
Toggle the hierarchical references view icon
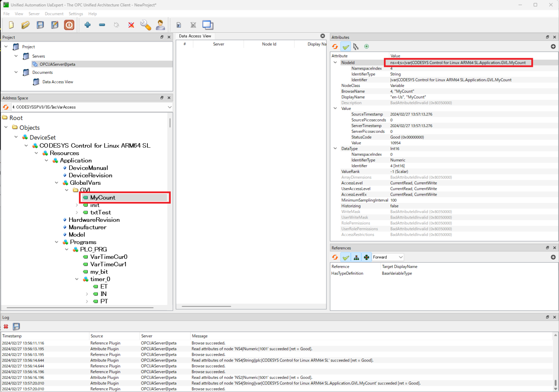point(356,46)
